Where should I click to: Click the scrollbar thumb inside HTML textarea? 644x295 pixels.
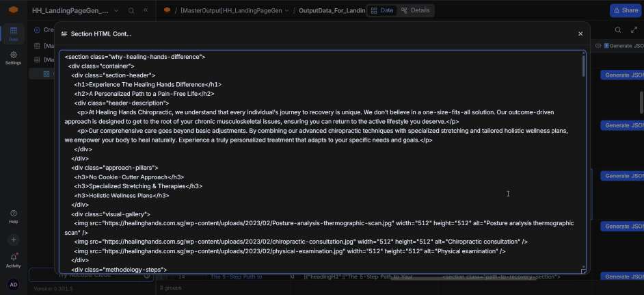(x=582, y=66)
